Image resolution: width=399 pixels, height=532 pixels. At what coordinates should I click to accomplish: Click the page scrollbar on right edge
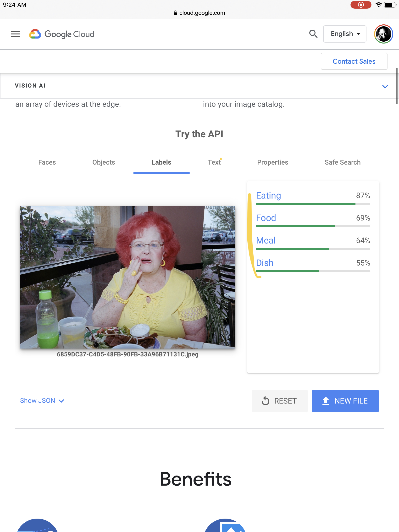pyautogui.click(x=397, y=86)
